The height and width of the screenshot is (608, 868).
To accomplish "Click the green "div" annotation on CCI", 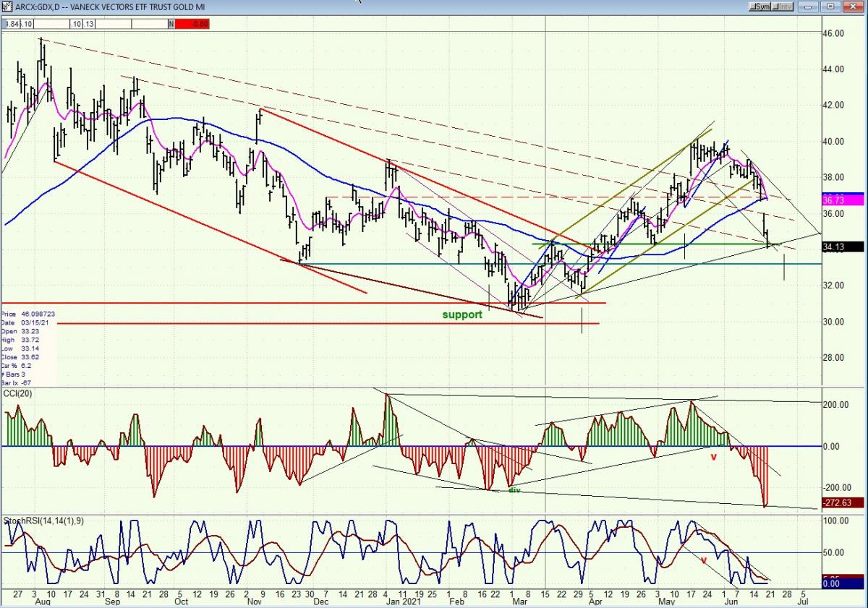I will [x=514, y=490].
